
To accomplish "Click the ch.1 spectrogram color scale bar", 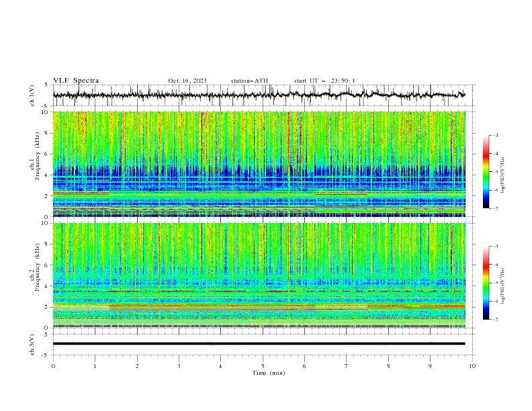I will pos(486,172).
